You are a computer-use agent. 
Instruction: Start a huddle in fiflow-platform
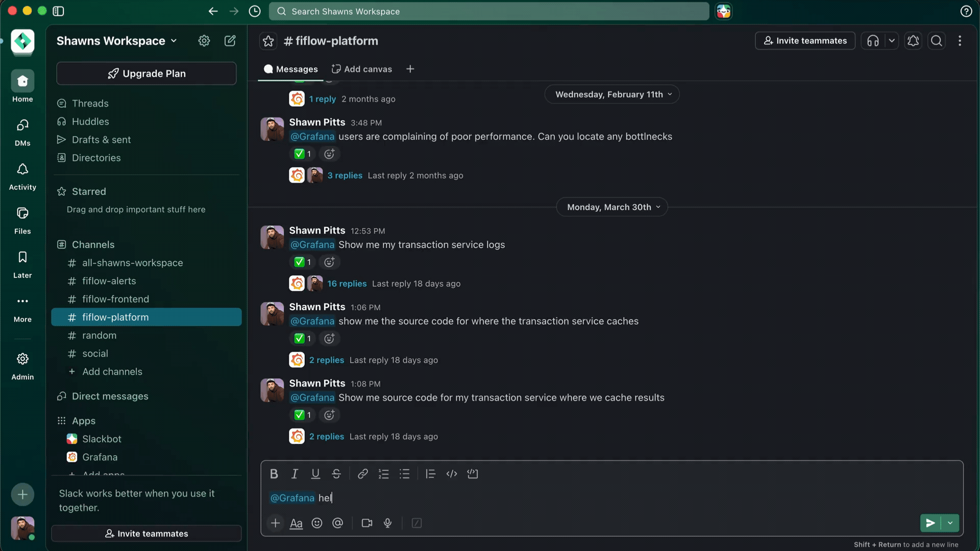click(x=873, y=41)
